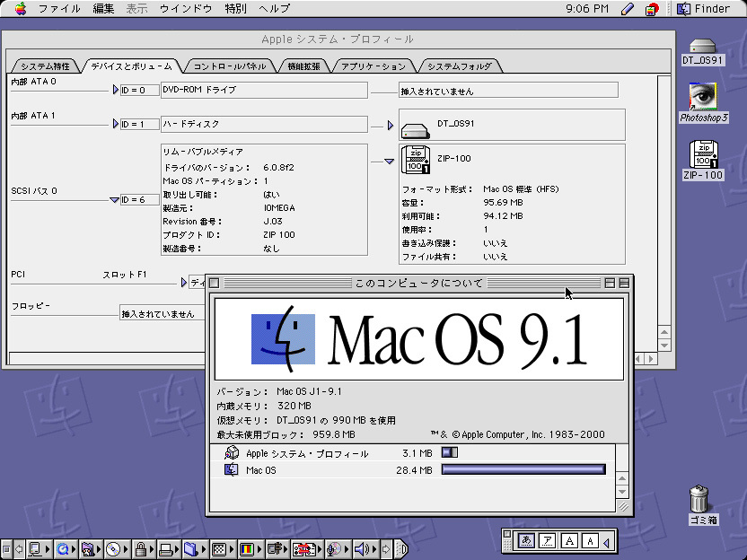Switch to システムフォルダ tab
Viewport: 747px width, 560px height.
point(460,66)
